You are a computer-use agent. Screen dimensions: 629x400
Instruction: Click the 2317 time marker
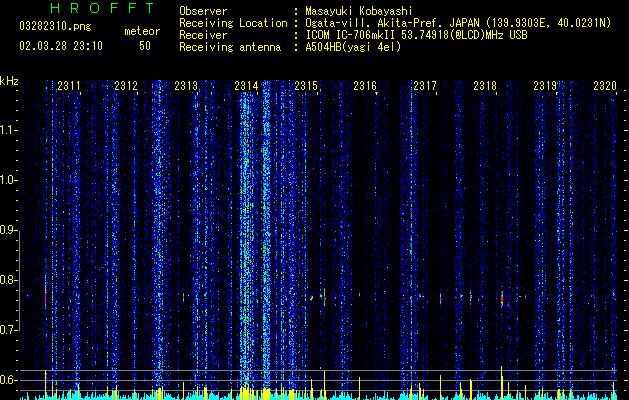click(425, 86)
